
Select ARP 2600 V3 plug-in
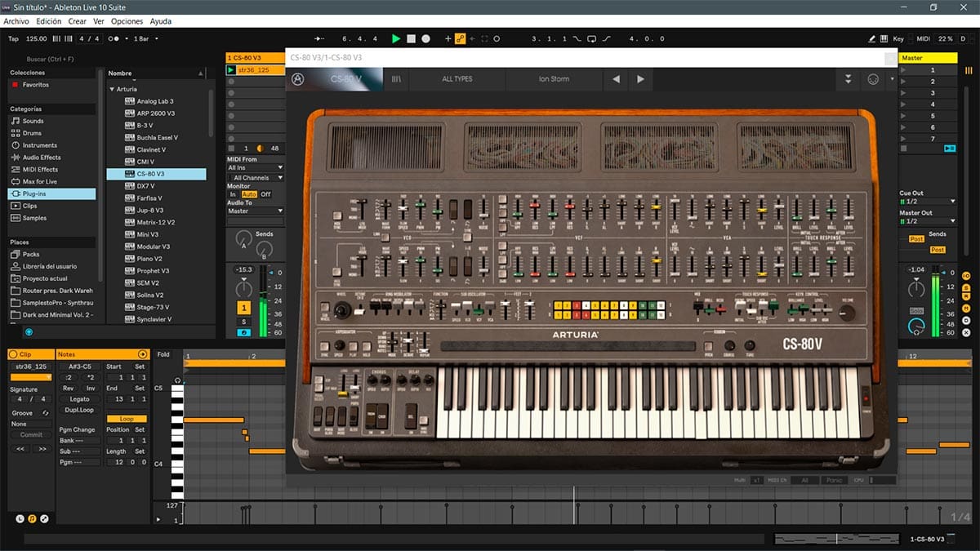tap(155, 113)
